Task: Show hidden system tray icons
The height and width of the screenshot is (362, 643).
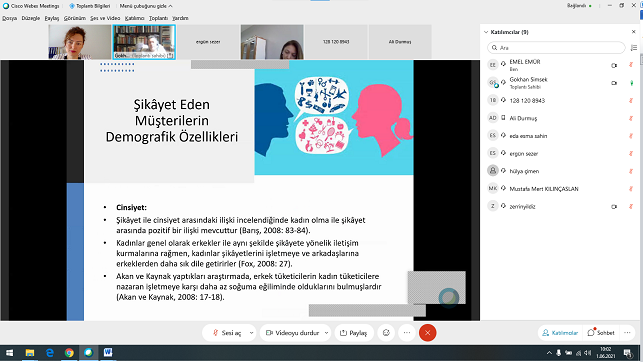Action: pyautogui.click(x=549, y=353)
